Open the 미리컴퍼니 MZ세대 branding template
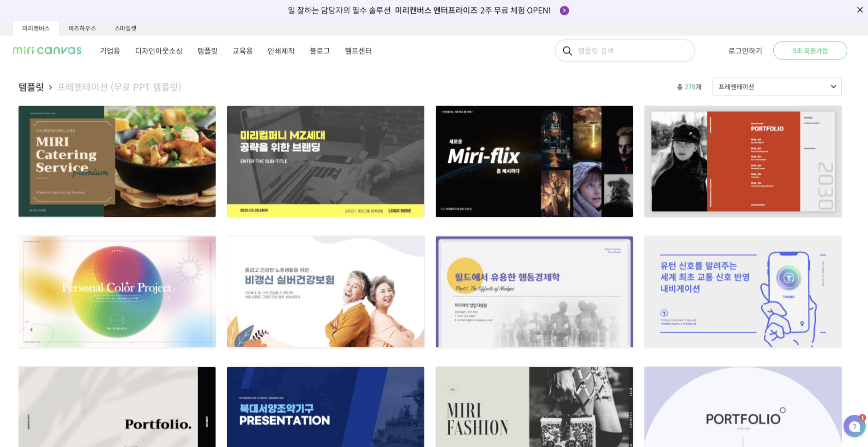This screenshot has height=447, width=868. coord(325,161)
